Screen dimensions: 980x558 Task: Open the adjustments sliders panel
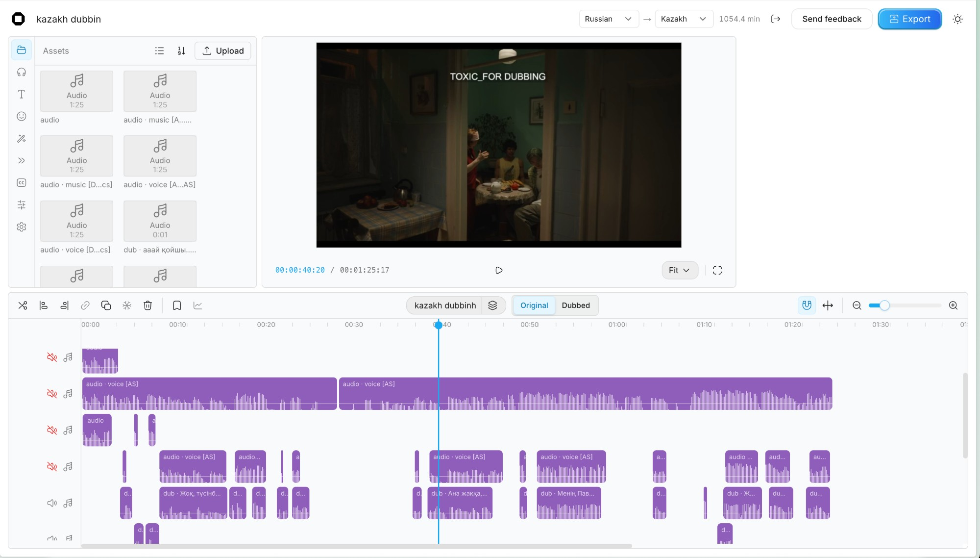21,205
